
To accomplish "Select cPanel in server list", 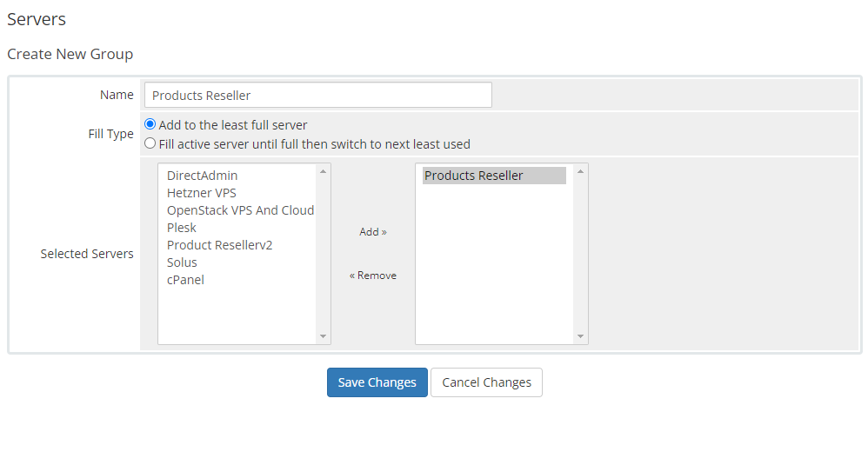I will (185, 280).
